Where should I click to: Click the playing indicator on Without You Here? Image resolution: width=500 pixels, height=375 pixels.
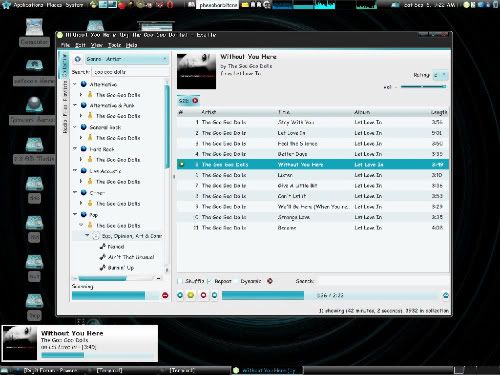pyautogui.click(x=182, y=164)
